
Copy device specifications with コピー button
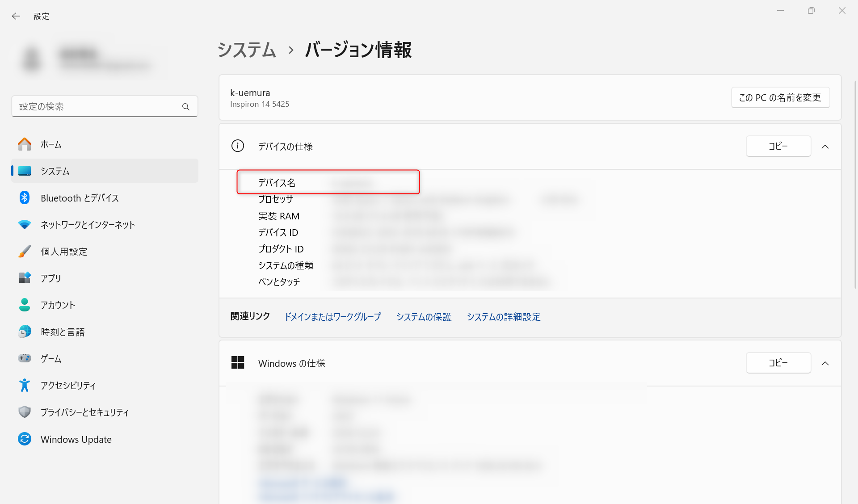click(x=778, y=147)
